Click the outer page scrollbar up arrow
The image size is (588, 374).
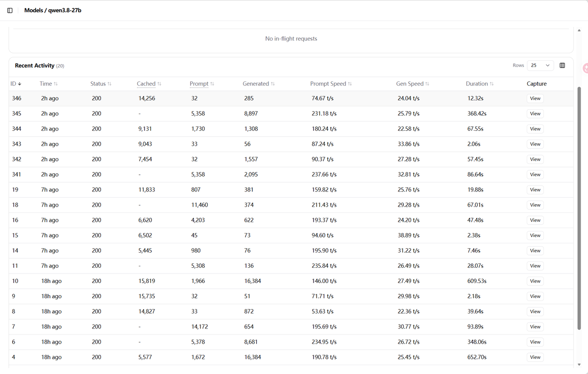(580, 30)
